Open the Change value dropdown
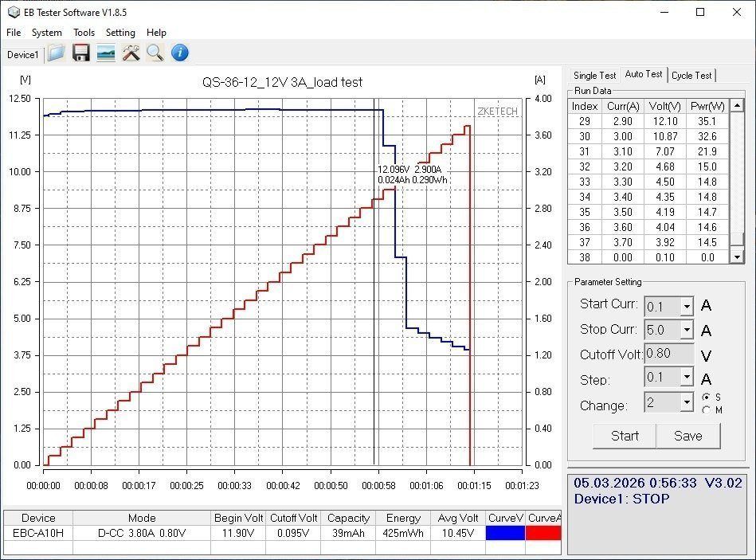The image size is (756, 560). click(x=686, y=403)
